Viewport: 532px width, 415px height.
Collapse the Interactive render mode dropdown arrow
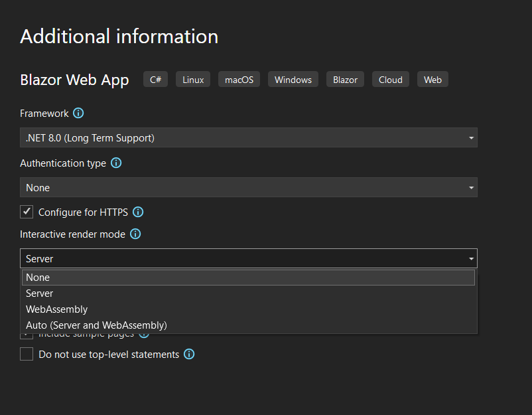(471, 258)
